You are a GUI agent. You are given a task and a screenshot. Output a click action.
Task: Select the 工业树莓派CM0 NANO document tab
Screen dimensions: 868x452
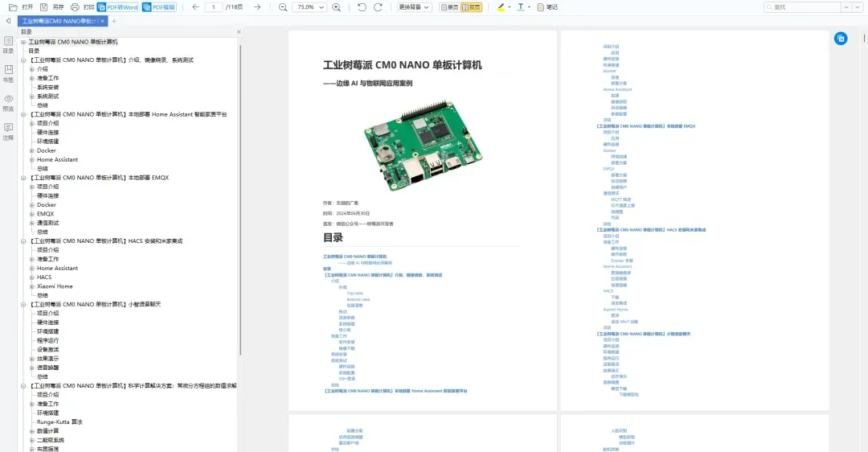coord(59,21)
